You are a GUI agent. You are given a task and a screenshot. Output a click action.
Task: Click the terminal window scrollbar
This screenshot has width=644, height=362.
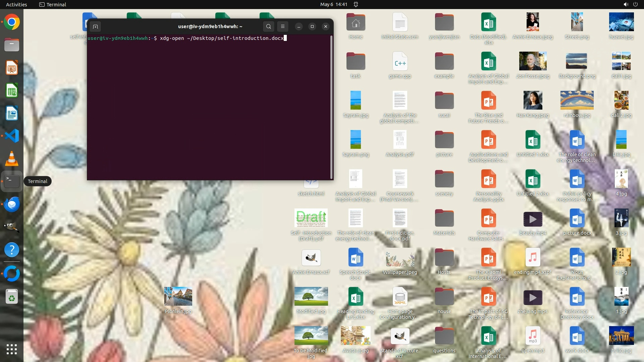[331, 107]
